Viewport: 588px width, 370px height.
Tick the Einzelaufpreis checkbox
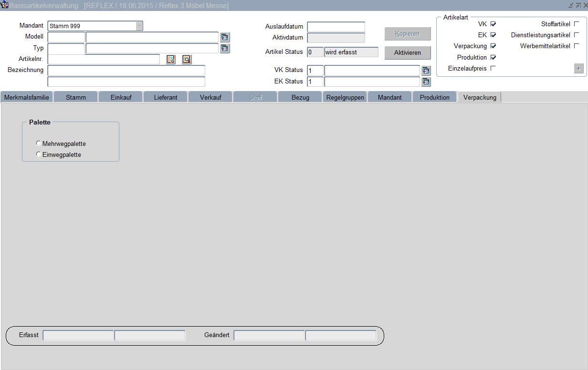493,68
